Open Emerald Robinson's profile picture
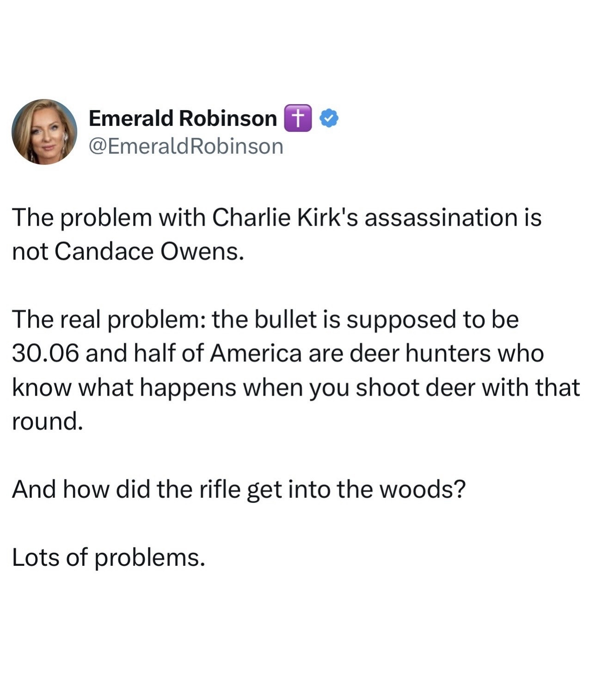The image size is (596, 700). (x=44, y=132)
